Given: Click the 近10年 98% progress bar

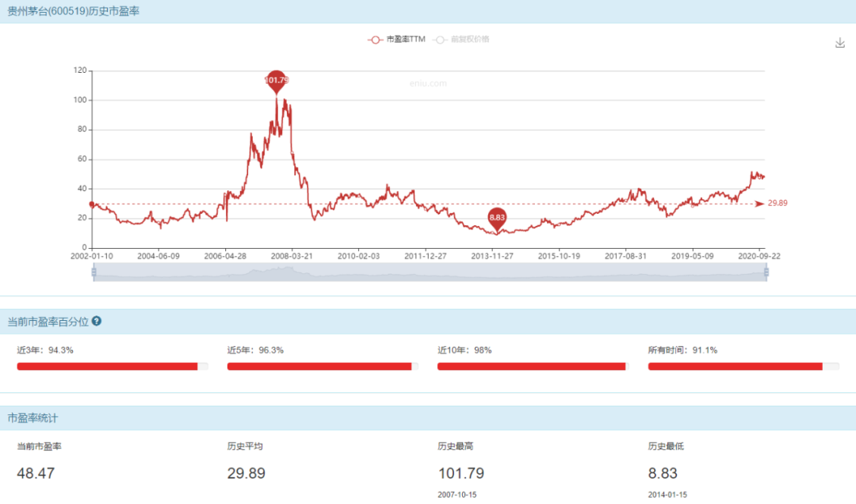Looking at the screenshot, I should (533, 366).
